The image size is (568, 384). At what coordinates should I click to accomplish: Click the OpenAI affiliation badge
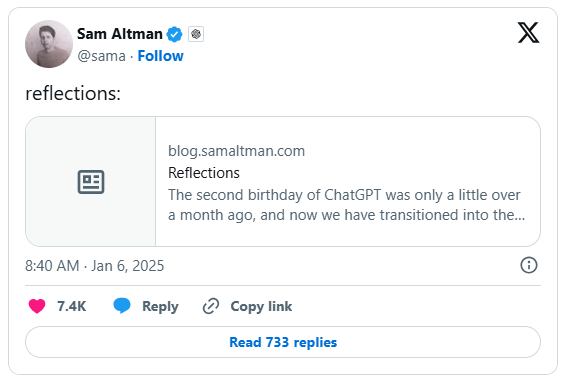pos(196,34)
